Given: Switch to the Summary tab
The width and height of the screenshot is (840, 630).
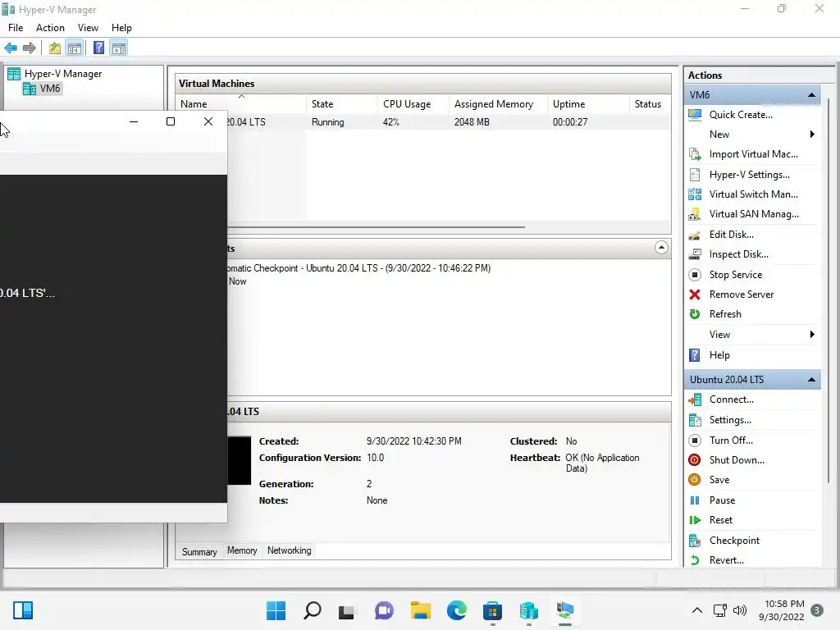Looking at the screenshot, I should pos(199,552).
